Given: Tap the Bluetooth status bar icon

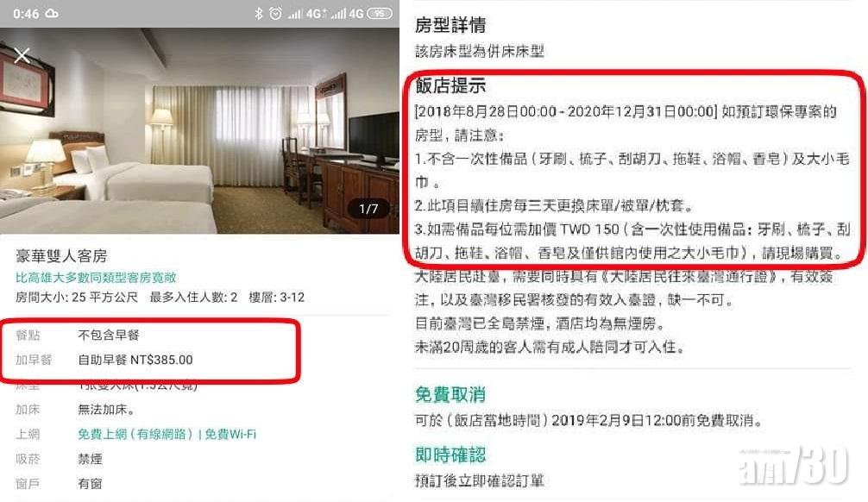Looking at the screenshot, I should click(259, 13).
